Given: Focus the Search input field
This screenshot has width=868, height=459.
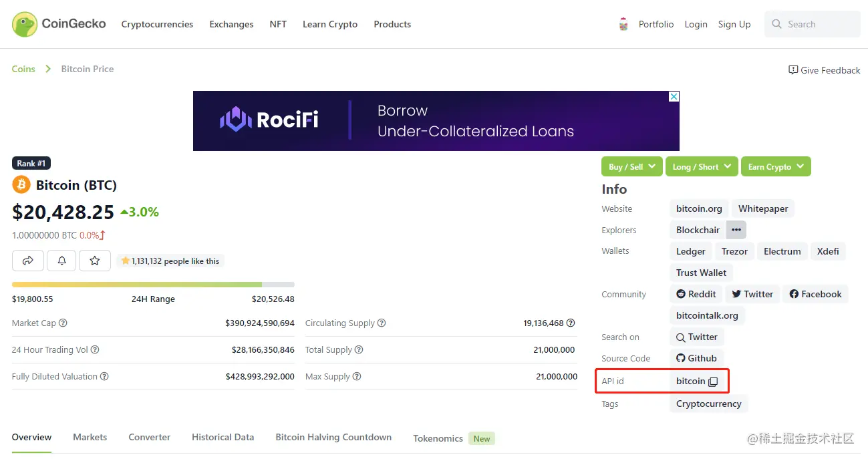Looking at the screenshot, I should click(x=813, y=24).
